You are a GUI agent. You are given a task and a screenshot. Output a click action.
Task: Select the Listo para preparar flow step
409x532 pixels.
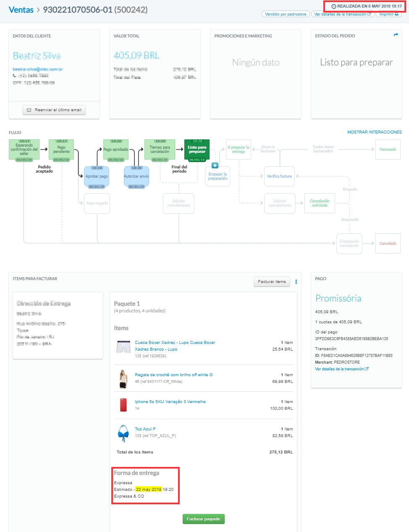click(197, 149)
